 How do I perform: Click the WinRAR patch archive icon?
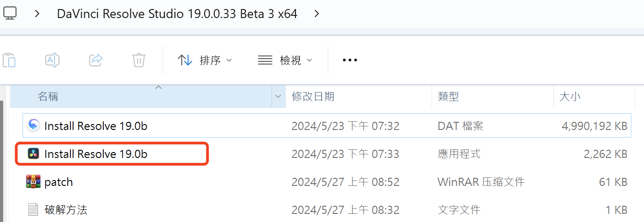(x=33, y=182)
